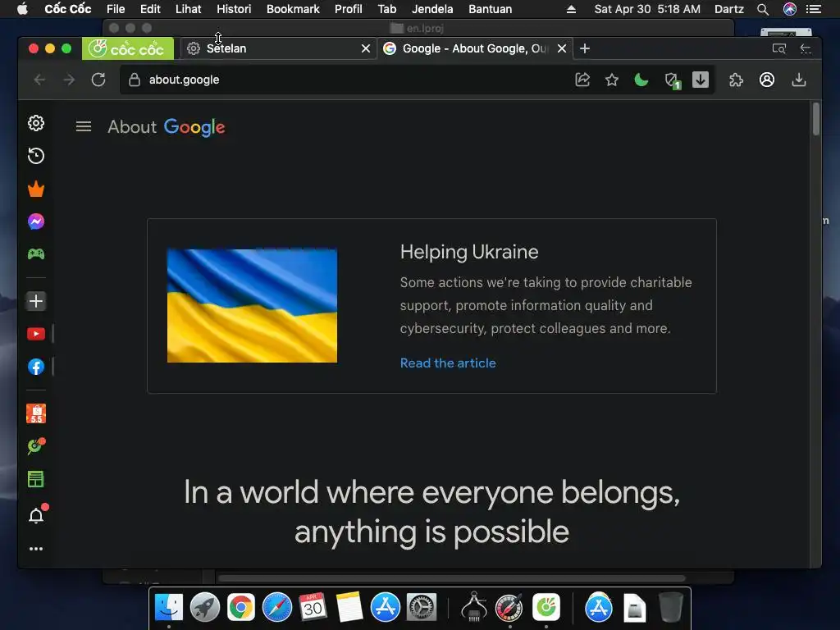Go back to previous page
This screenshot has width=840, height=630.
(x=39, y=80)
